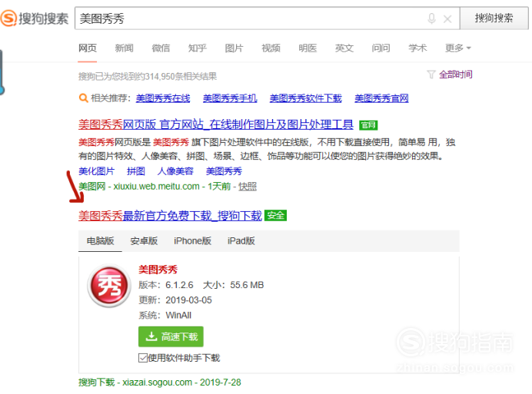Select the iPad版 download tab
The image size is (532, 394).
(241, 240)
